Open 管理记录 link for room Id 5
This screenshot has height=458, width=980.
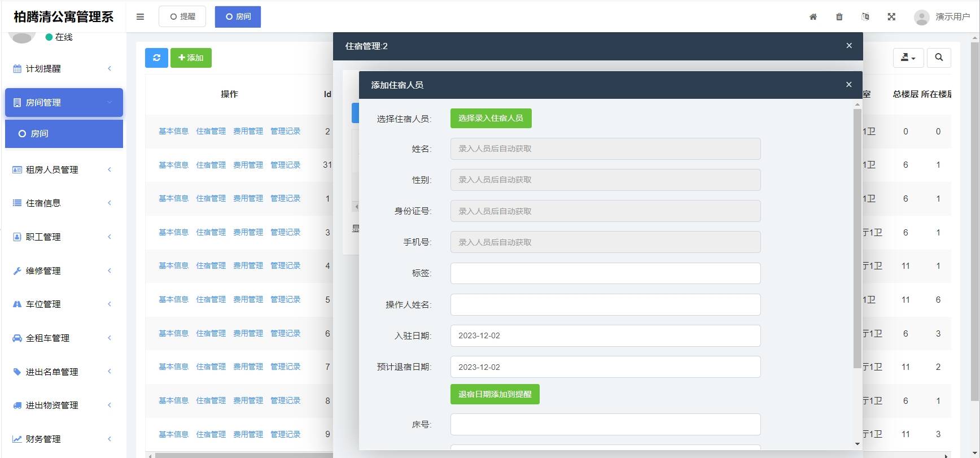coord(285,299)
